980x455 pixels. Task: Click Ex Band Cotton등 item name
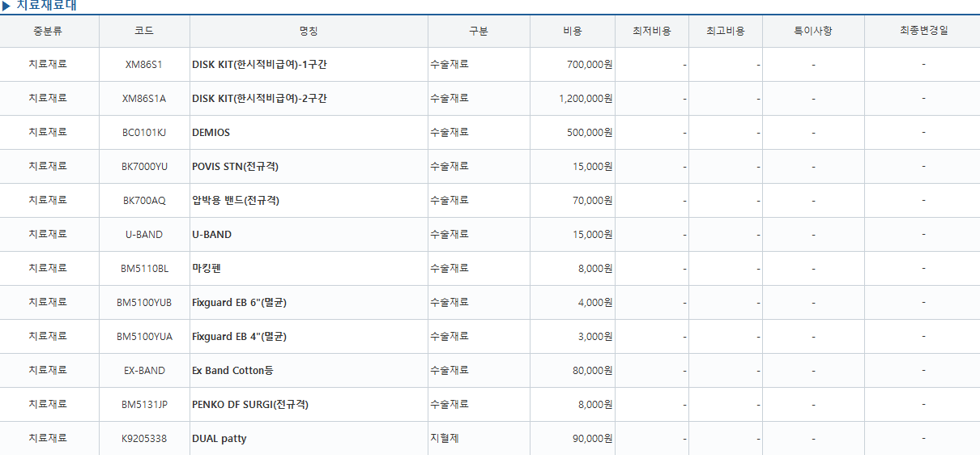(232, 371)
